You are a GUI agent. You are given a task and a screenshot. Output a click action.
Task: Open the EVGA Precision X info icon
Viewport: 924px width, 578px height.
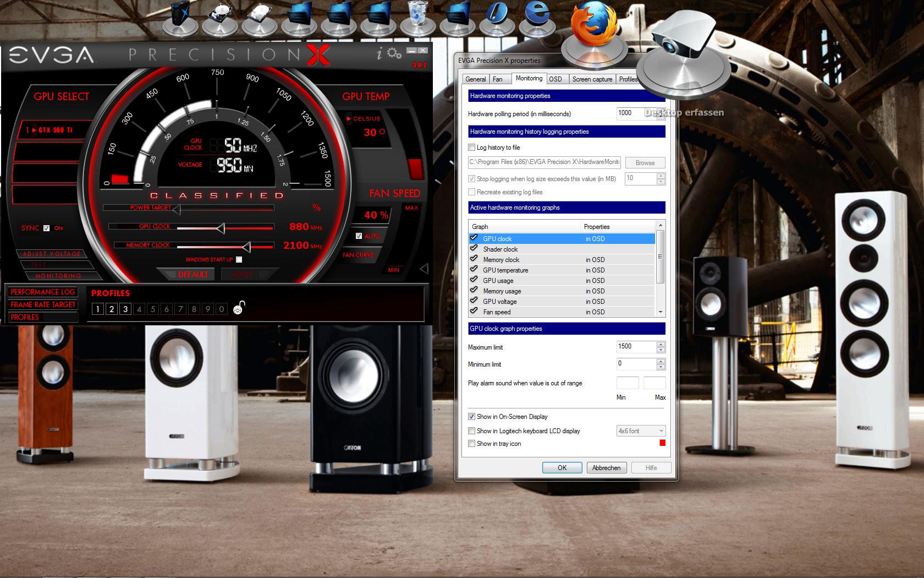pyautogui.click(x=379, y=53)
